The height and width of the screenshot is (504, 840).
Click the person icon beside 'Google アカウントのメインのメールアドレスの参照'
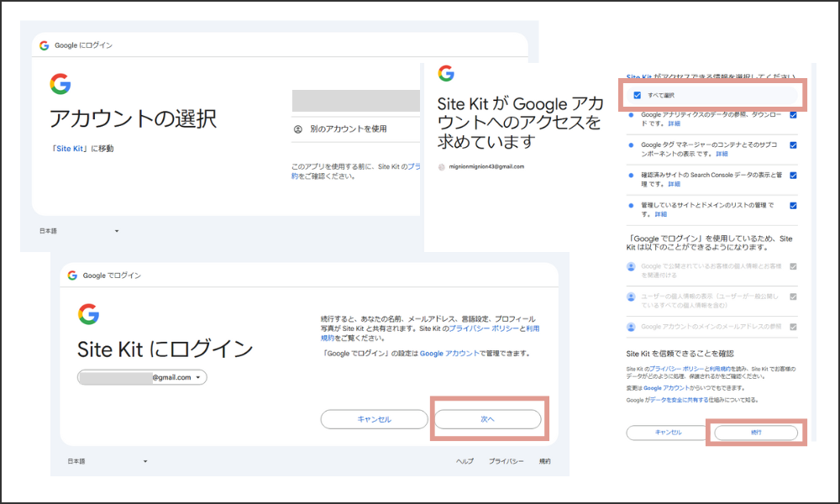631,327
